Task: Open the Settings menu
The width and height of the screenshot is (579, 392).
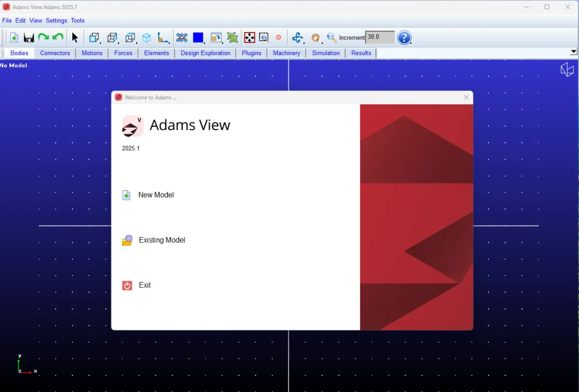Action: tap(56, 21)
